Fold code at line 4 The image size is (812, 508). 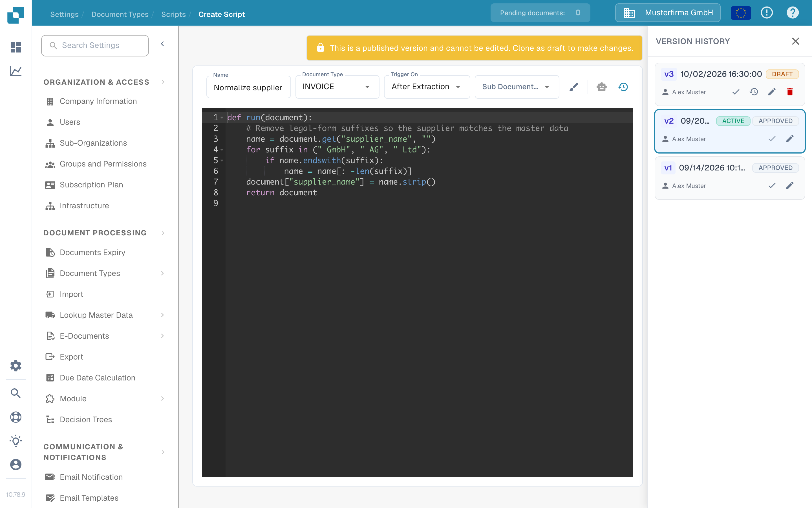coord(222,150)
